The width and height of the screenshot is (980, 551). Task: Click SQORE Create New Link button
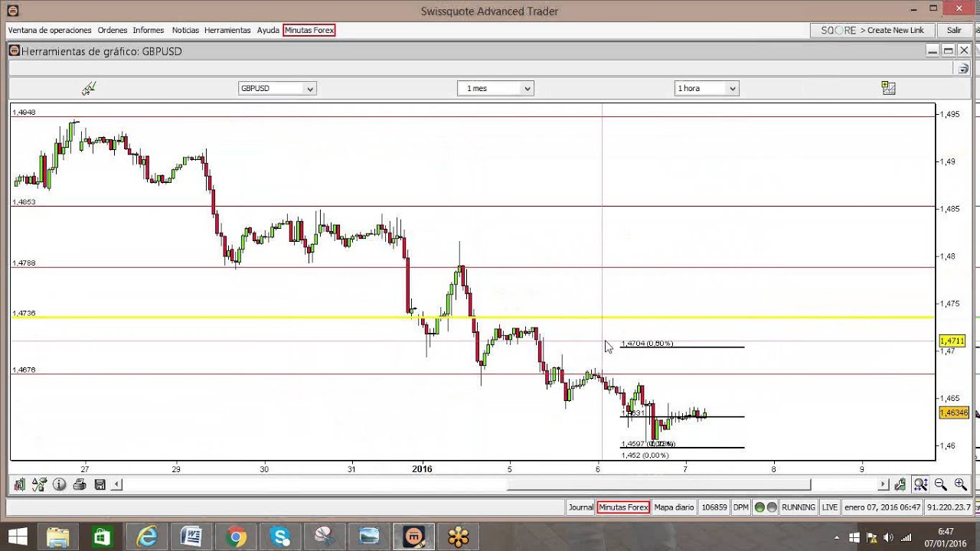pyautogui.click(x=872, y=30)
